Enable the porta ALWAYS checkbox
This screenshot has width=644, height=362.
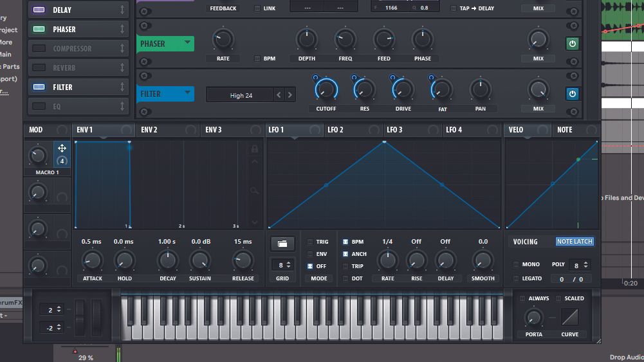522,298
